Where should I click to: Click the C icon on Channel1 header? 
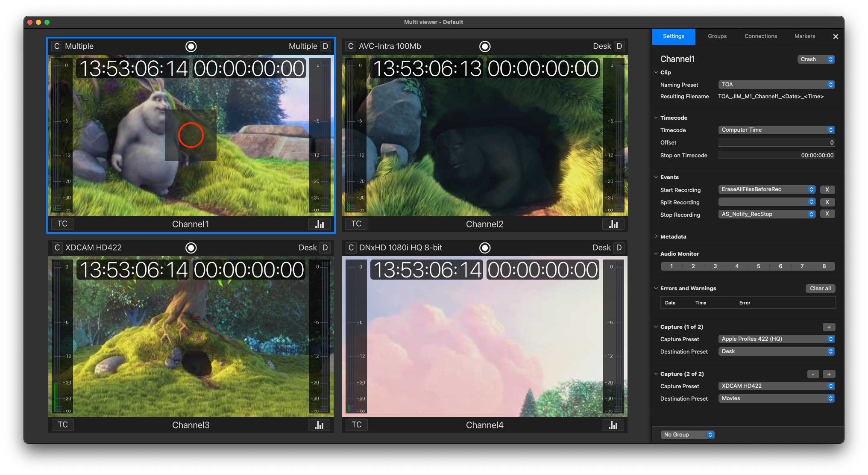pos(57,46)
